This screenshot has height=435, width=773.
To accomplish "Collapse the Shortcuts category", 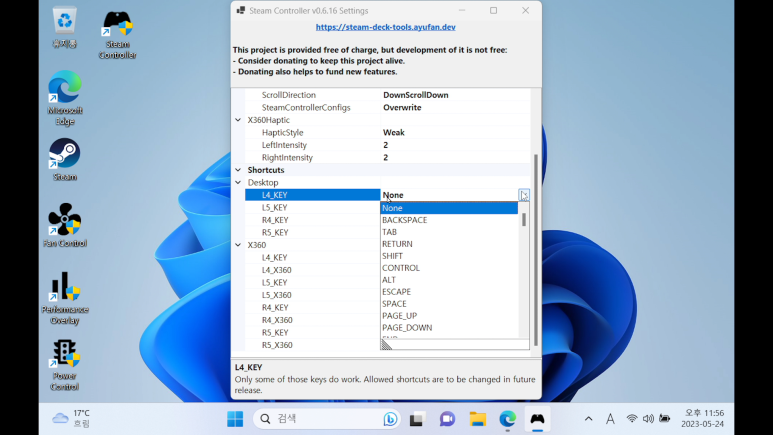I will [238, 170].
